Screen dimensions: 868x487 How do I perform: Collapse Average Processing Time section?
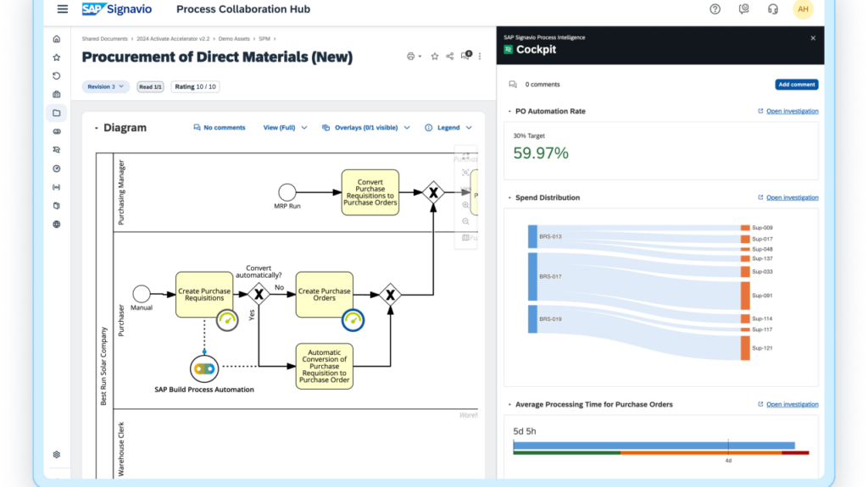coord(509,405)
